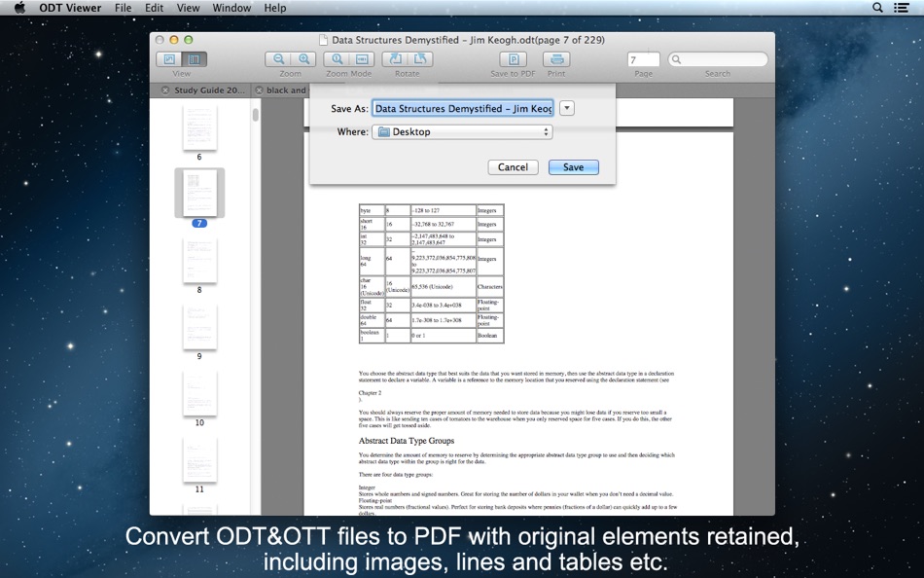
Task: Click the zoom in magnifier
Action: (303, 59)
